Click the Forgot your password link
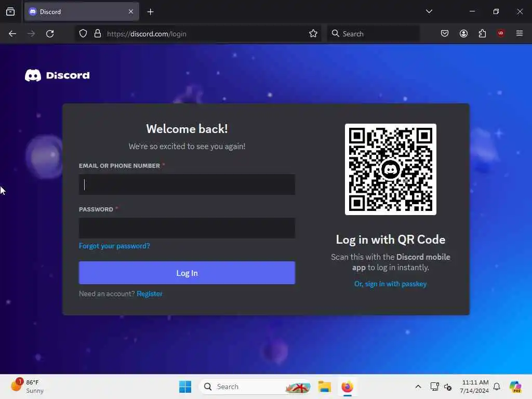This screenshot has width=532, height=399. click(x=114, y=246)
